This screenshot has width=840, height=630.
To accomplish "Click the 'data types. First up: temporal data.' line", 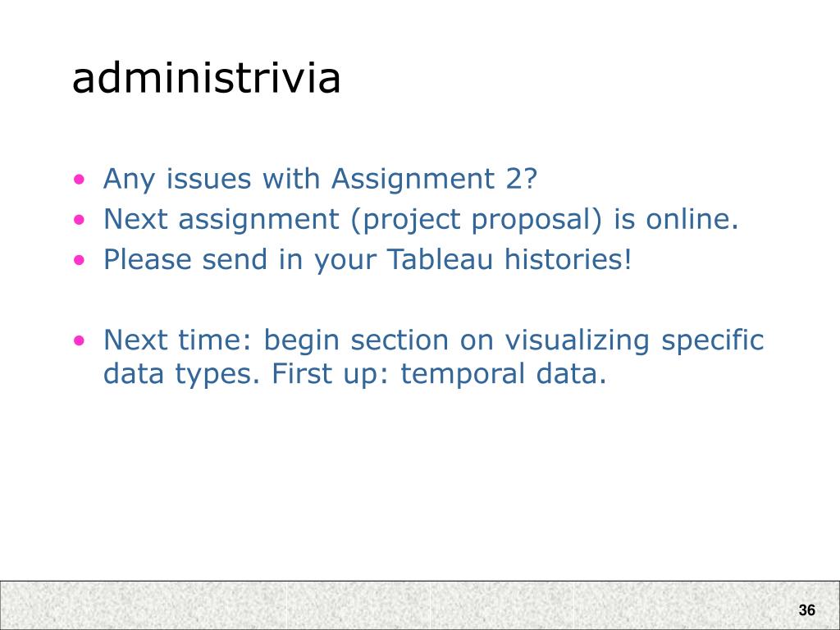I will coord(354,373).
